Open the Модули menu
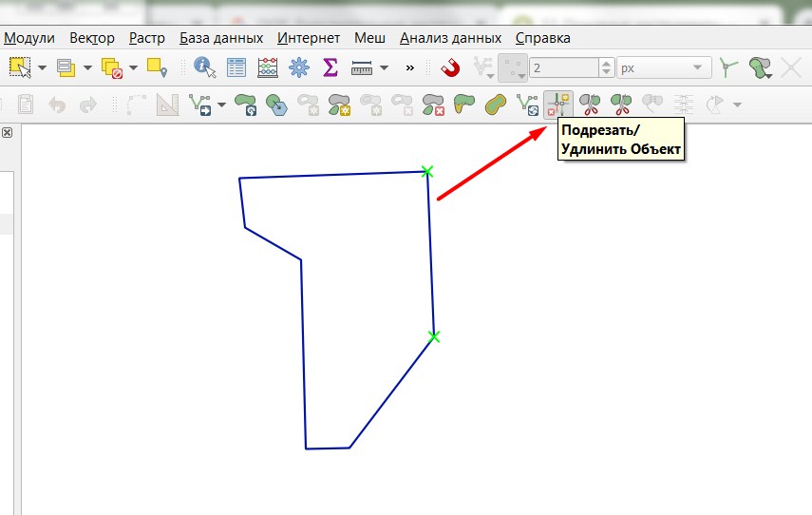This screenshot has width=812, height=515. 29,38
